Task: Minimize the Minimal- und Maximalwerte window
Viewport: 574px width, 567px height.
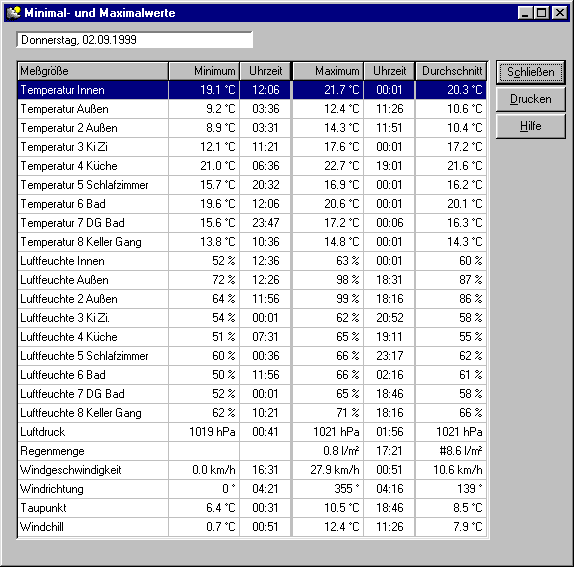Action: (525, 13)
